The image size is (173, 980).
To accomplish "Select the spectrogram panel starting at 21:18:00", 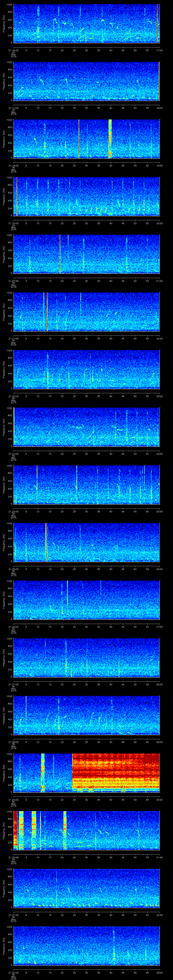I will coord(87,139).
